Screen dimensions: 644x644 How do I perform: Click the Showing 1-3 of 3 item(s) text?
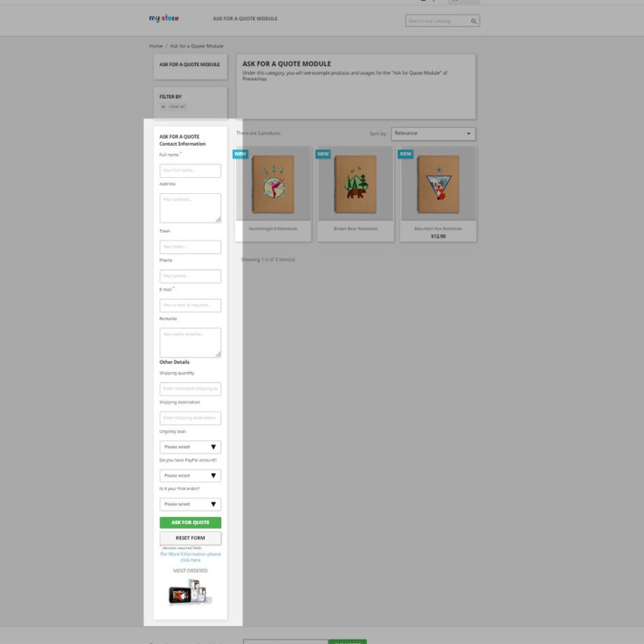267,259
